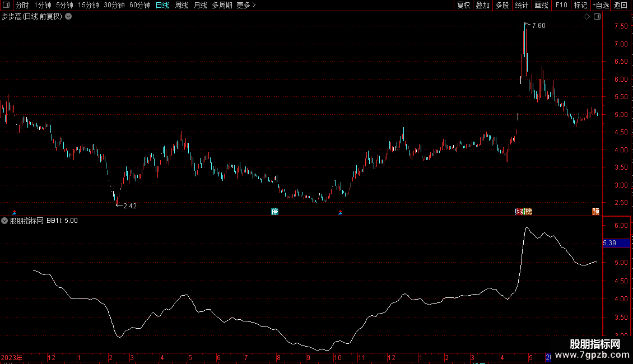Viewport: 633px width, 364px height.
Task: Click the 停 suspension marker
Action: 275,212
